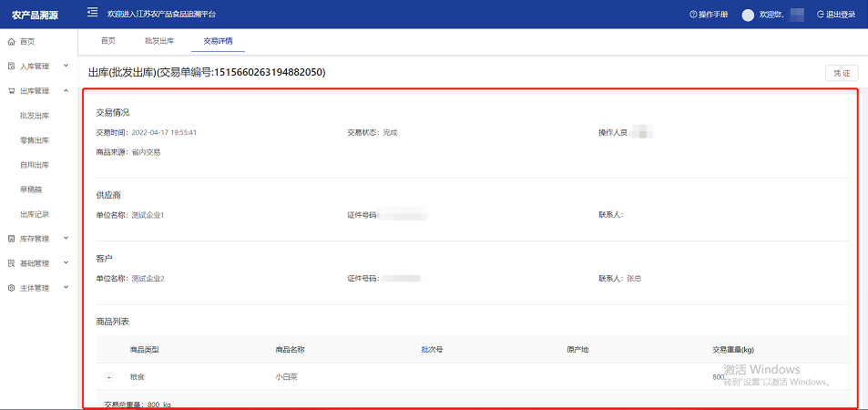Screen dimensions: 868x410
Task: Click the 凭证 button
Action: click(x=841, y=73)
